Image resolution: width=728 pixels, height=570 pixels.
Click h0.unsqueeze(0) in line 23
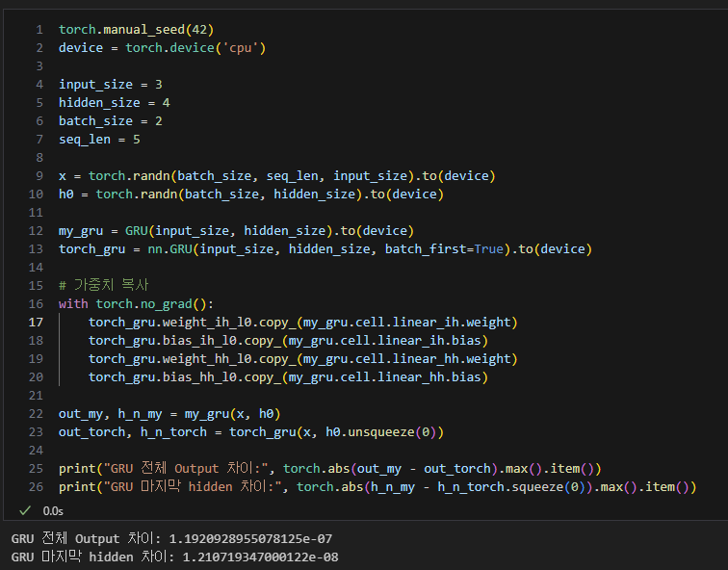380,432
